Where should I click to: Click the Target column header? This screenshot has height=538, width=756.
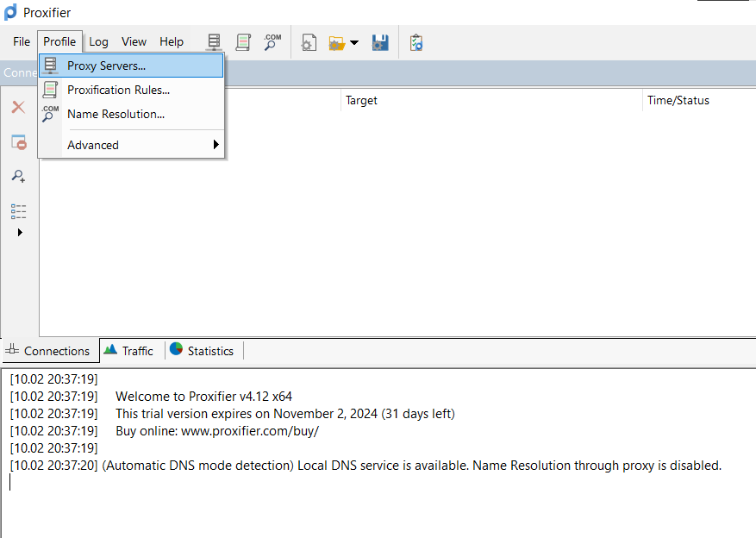pos(491,100)
